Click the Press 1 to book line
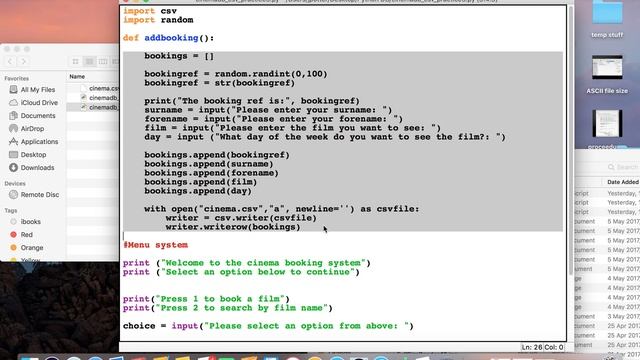640x360 pixels. (x=206, y=299)
